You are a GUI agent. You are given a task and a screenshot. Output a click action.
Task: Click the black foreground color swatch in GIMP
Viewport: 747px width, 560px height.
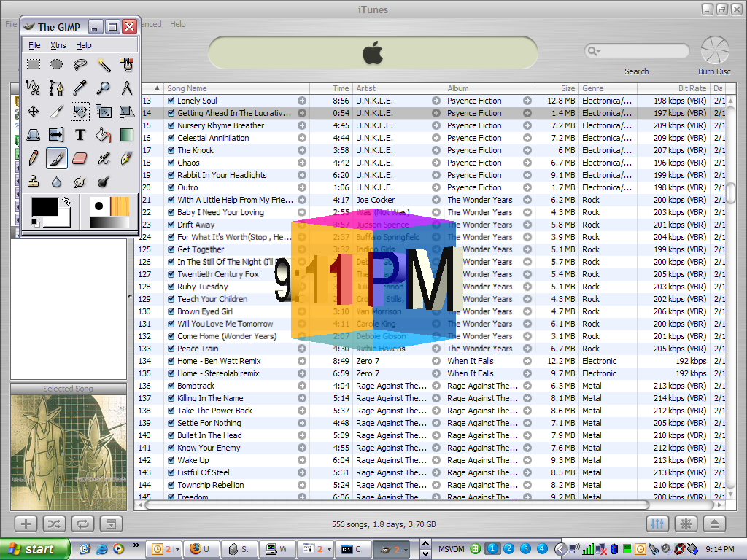[44, 206]
